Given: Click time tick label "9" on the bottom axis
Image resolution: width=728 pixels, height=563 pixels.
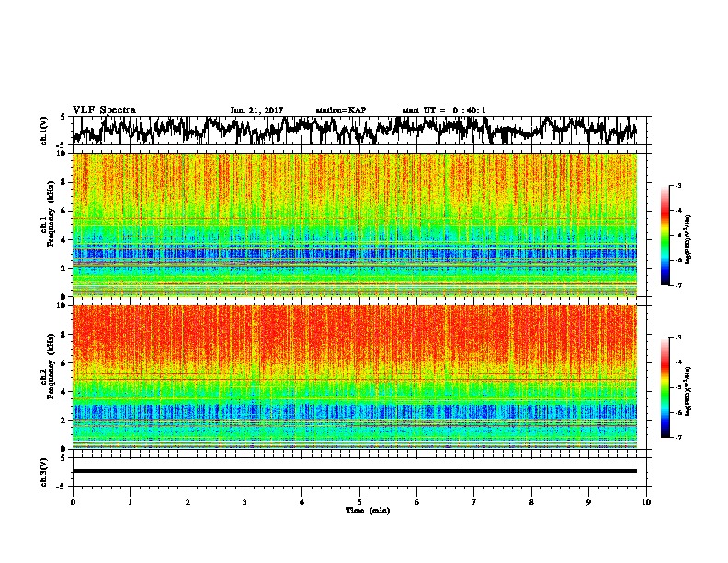Looking at the screenshot, I should coord(588,502).
